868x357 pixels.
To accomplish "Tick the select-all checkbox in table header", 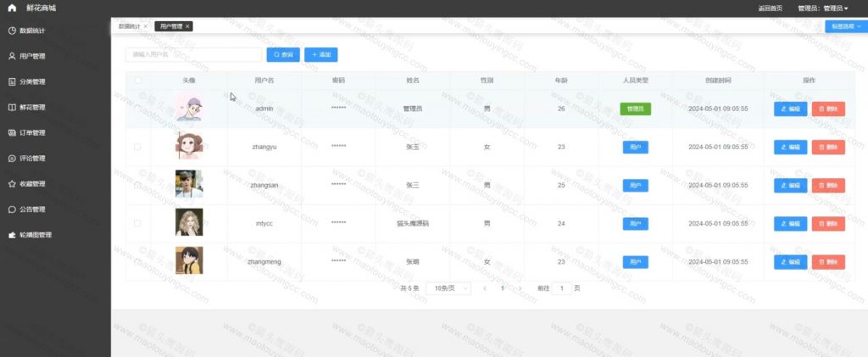I will coord(137,81).
